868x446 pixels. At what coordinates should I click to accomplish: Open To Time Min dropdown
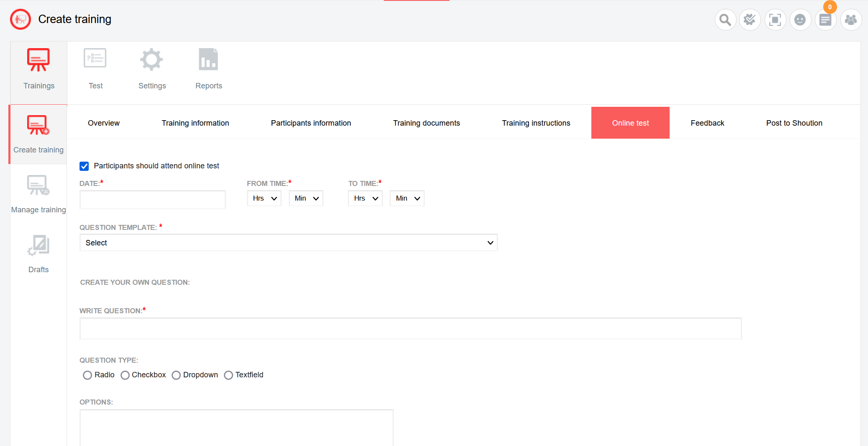click(x=407, y=199)
